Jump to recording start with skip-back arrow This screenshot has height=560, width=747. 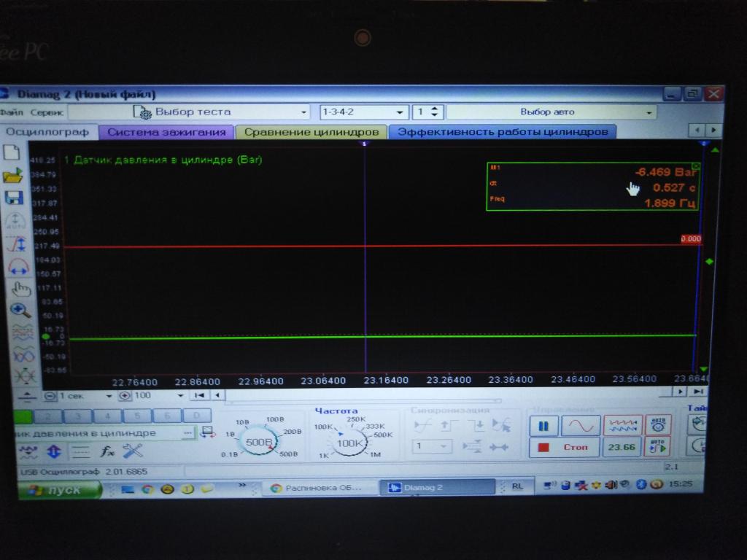pos(200,395)
